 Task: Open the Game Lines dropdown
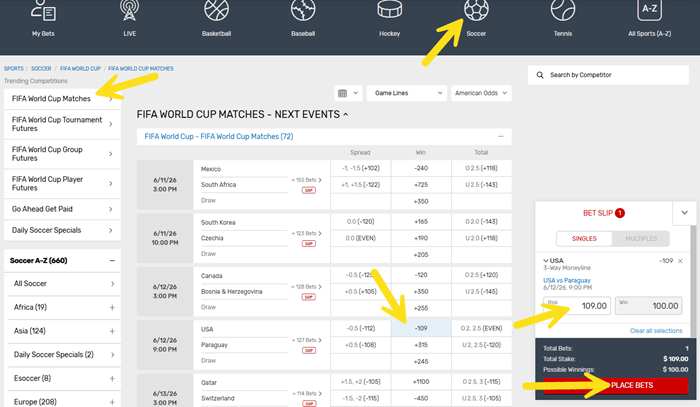point(407,93)
